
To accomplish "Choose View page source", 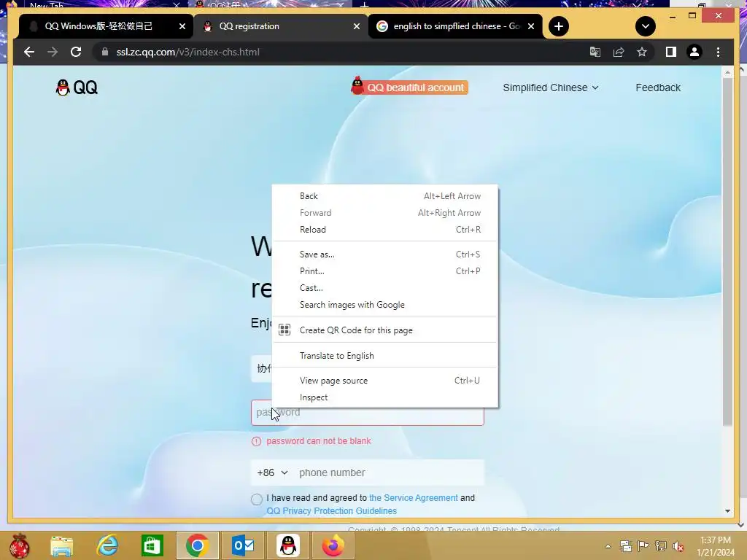I will tap(385, 381).
